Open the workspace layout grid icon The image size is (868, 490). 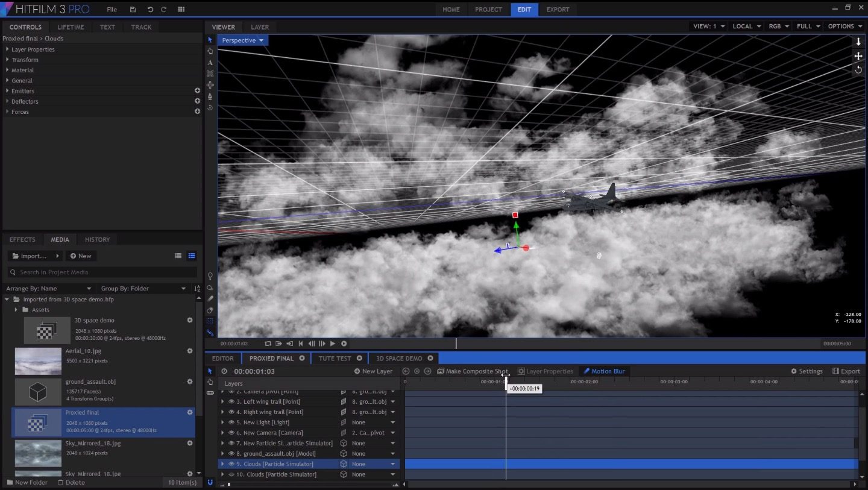[181, 10]
